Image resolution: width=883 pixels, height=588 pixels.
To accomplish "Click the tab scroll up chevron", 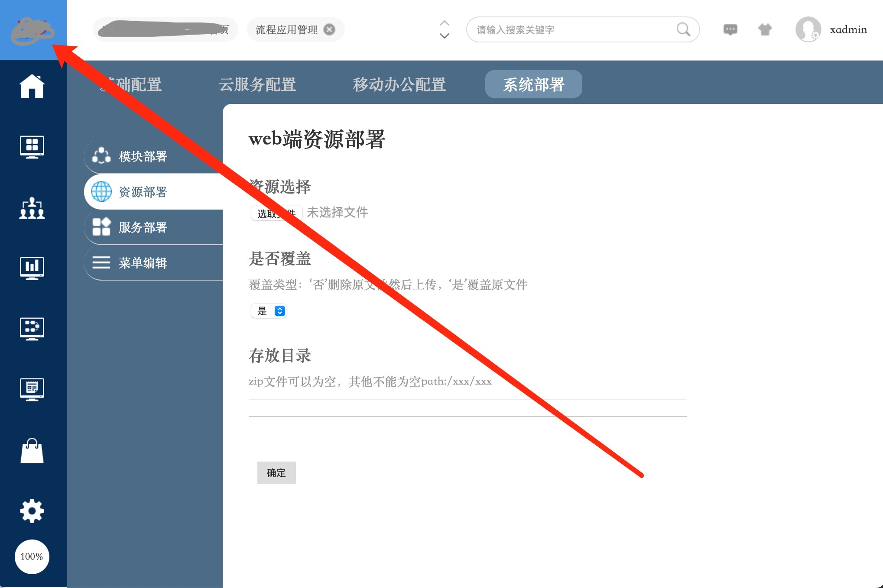I will pyautogui.click(x=445, y=23).
